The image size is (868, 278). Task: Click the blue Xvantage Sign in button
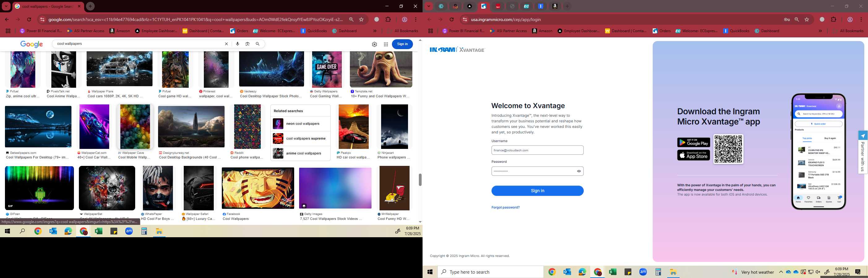[537, 191]
